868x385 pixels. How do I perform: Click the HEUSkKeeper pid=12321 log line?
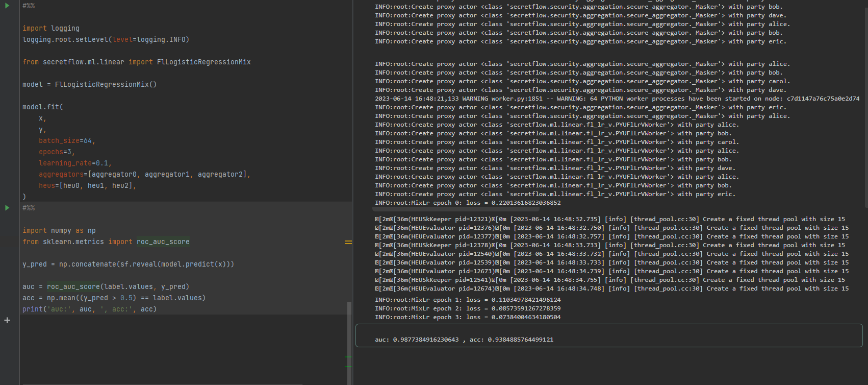[610, 219]
